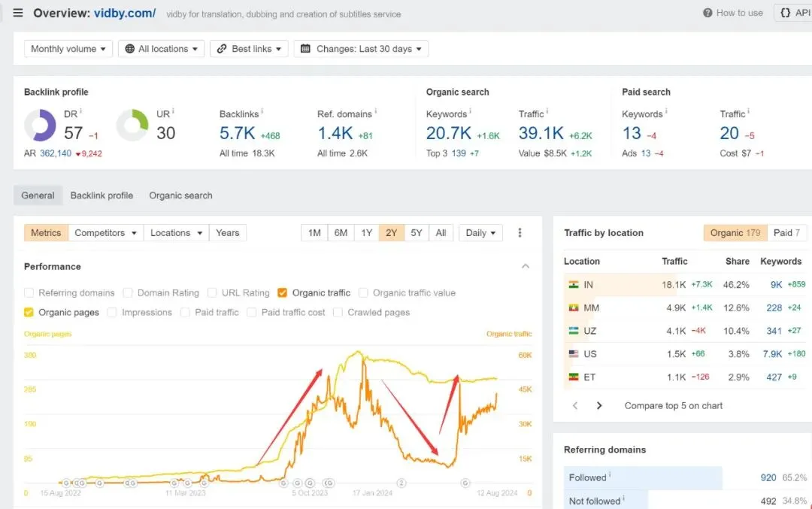Viewport: 812px width, 509px height.
Task: Switch to the Backlink profile tab
Action: [x=102, y=195]
